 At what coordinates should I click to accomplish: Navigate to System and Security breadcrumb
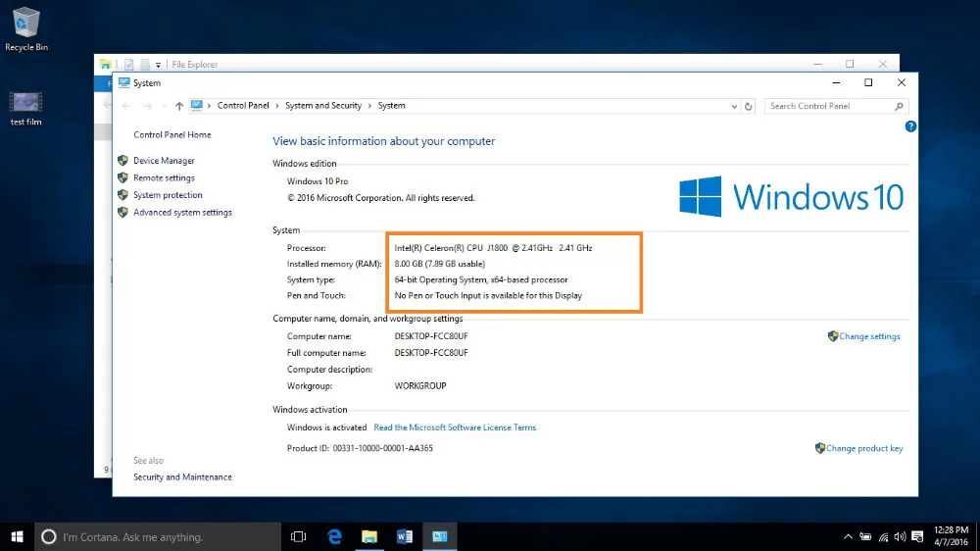pyautogui.click(x=323, y=106)
